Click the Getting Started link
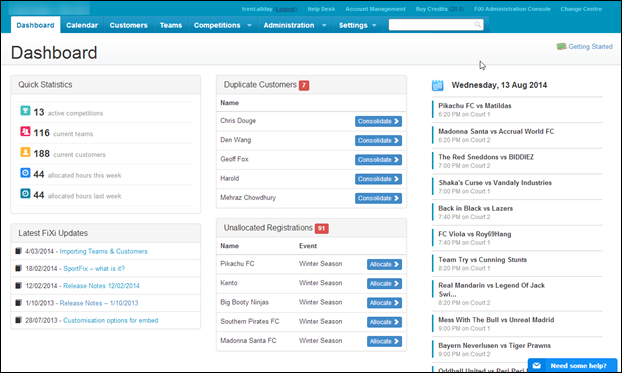The width and height of the screenshot is (622, 373). click(590, 46)
